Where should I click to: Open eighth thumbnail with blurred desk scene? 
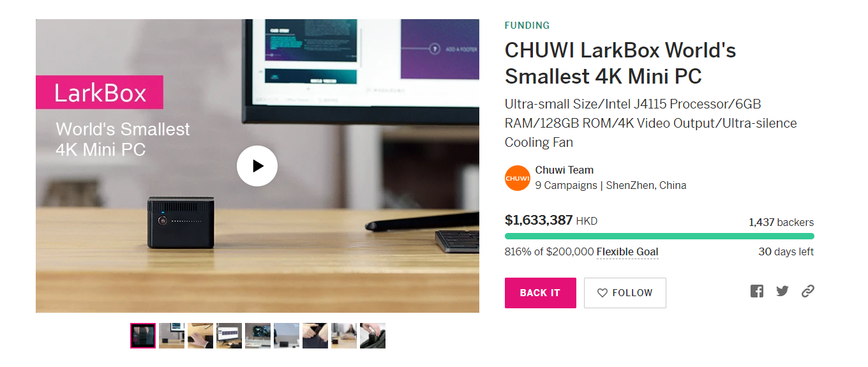pyautogui.click(x=344, y=336)
